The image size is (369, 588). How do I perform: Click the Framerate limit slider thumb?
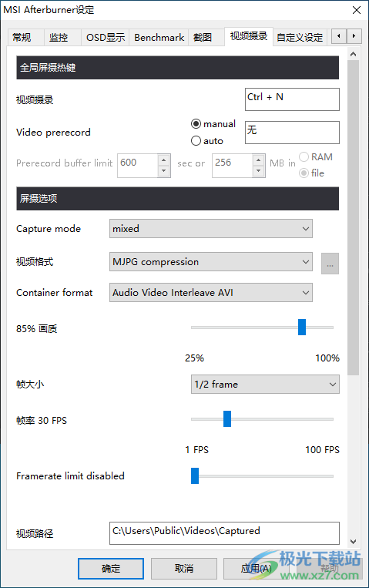click(195, 476)
